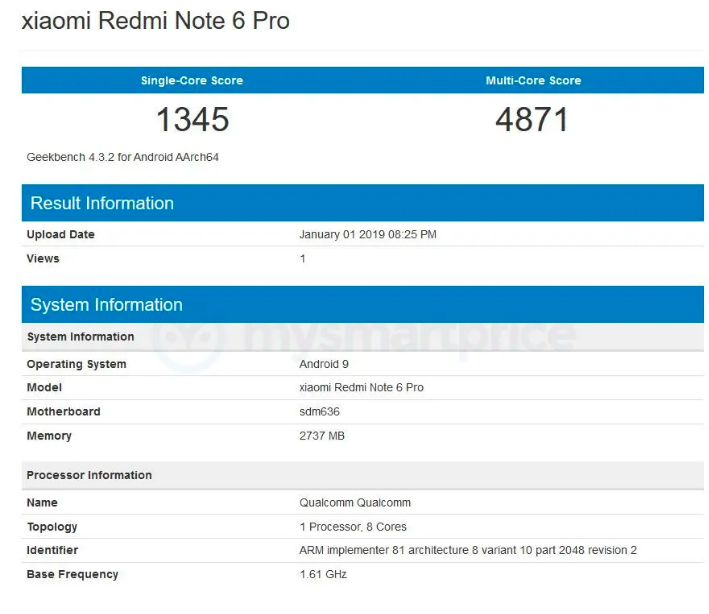
Task: Select the Motherboard label
Action: (63, 411)
